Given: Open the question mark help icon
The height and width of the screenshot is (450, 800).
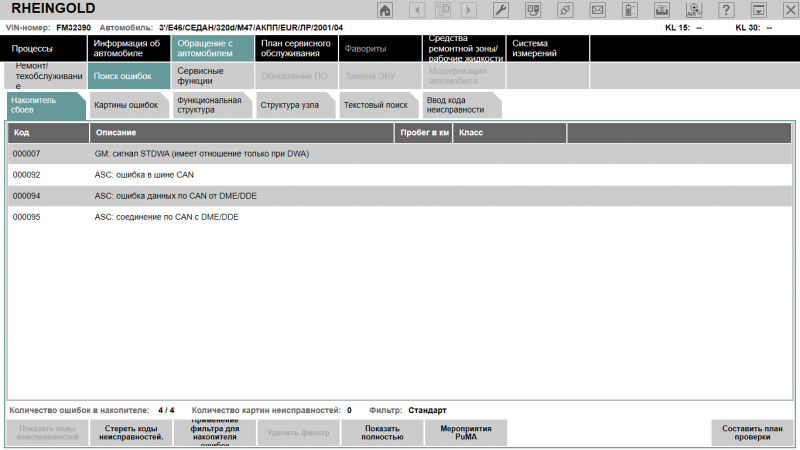Looking at the screenshot, I should (726, 10).
